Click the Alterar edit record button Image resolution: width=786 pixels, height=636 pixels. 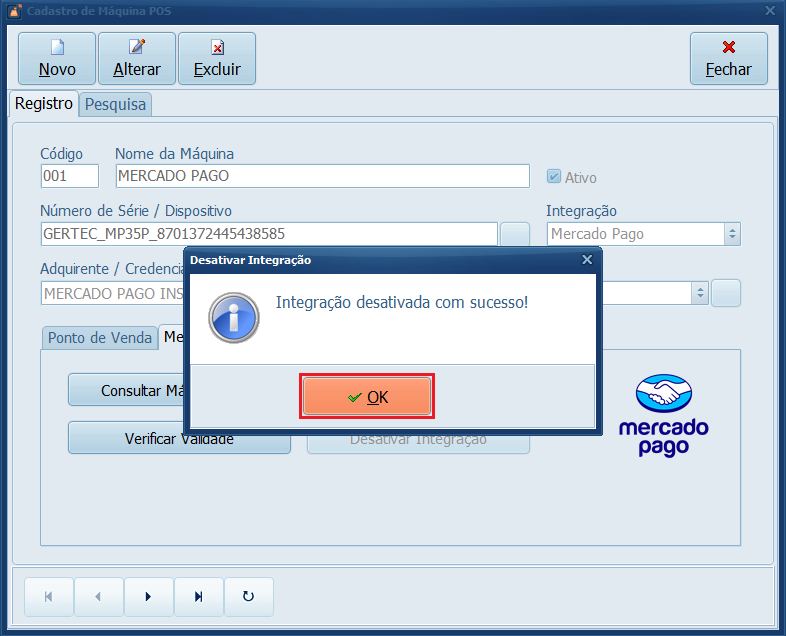click(x=137, y=58)
